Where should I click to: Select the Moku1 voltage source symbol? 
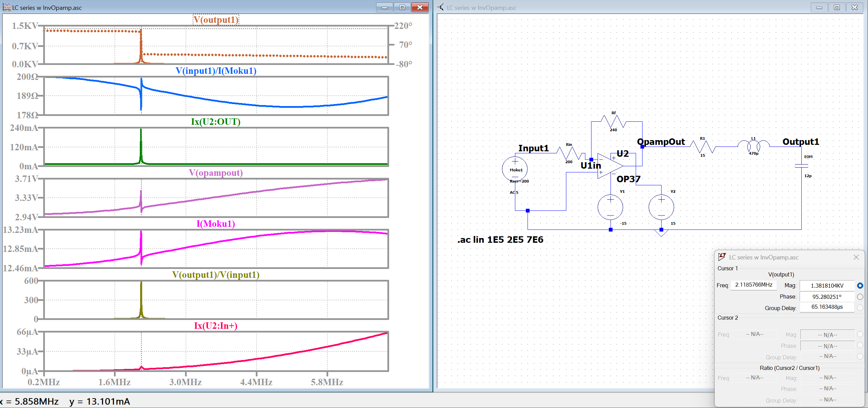tap(515, 169)
